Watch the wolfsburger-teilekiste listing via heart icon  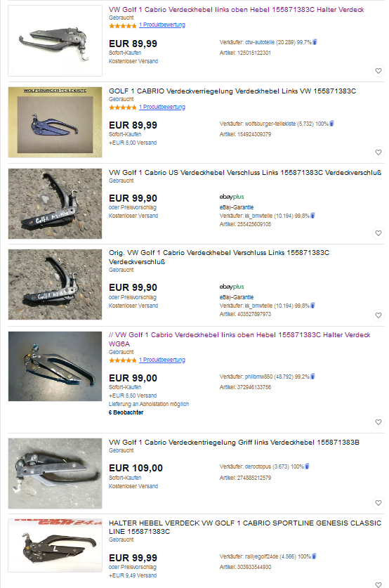(378, 152)
